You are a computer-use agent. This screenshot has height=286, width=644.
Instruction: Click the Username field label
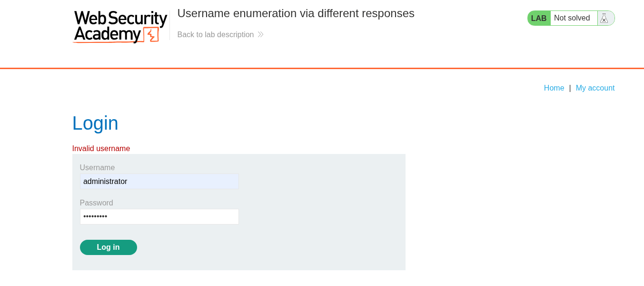point(97,168)
